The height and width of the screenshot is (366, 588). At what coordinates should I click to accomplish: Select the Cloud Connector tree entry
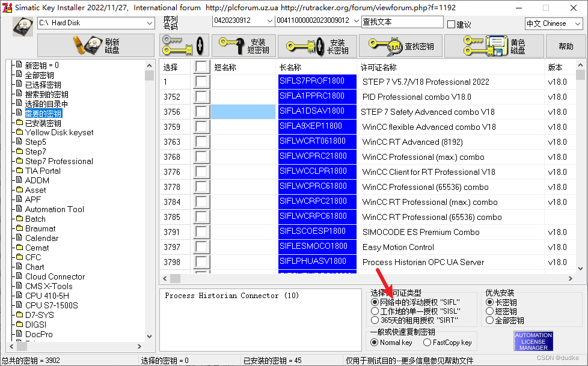pos(55,276)
